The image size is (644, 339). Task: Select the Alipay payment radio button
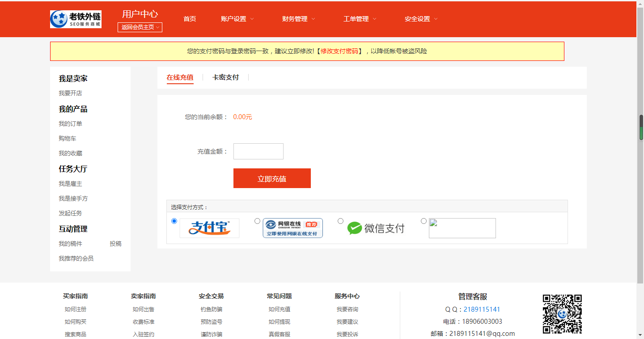(x=174, y=221)
